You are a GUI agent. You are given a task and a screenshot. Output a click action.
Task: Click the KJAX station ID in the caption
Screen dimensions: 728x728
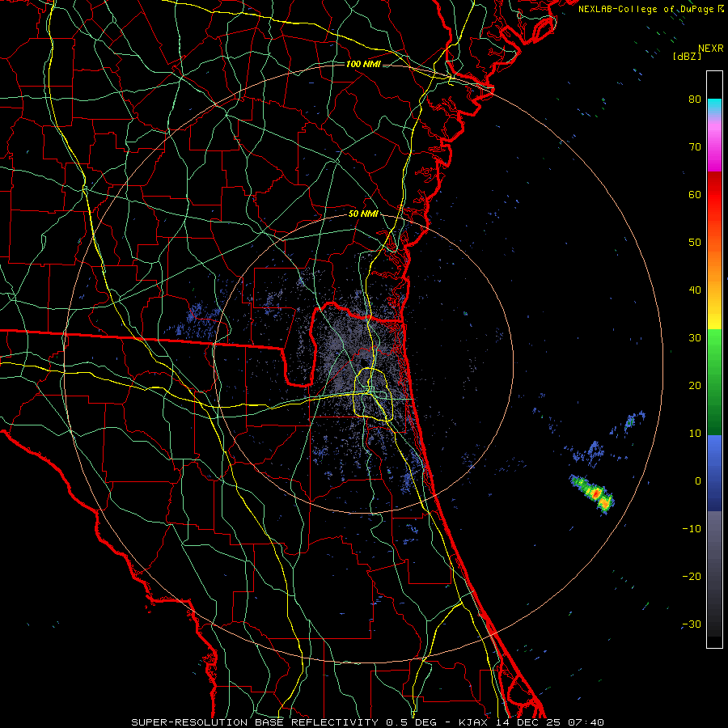pyautogui.click(x=473, y=722)
